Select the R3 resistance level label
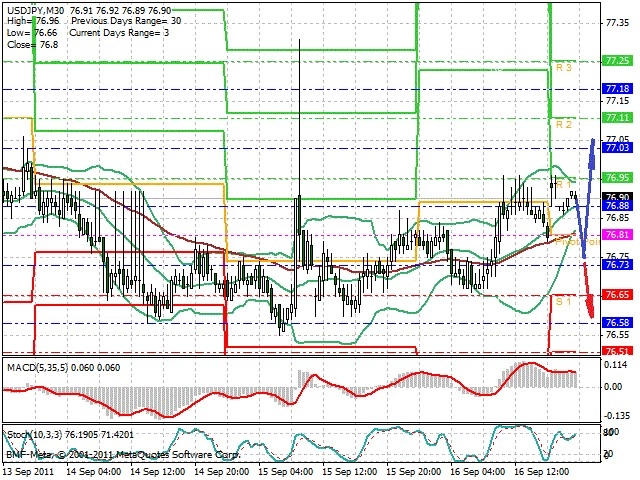 tap(563, 67)
